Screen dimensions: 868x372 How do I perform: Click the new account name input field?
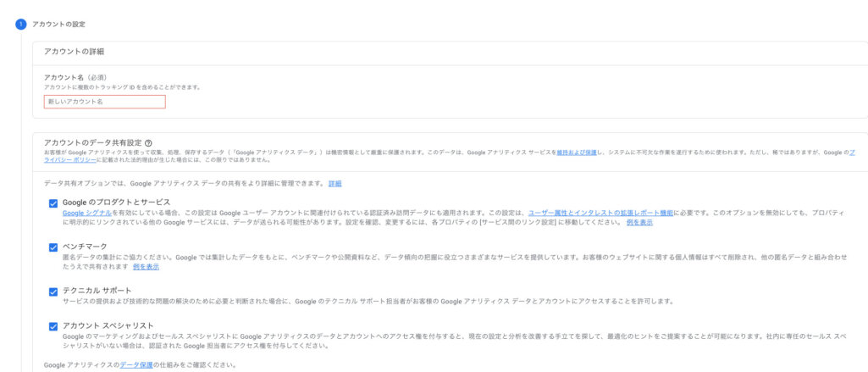click(105, 102)
